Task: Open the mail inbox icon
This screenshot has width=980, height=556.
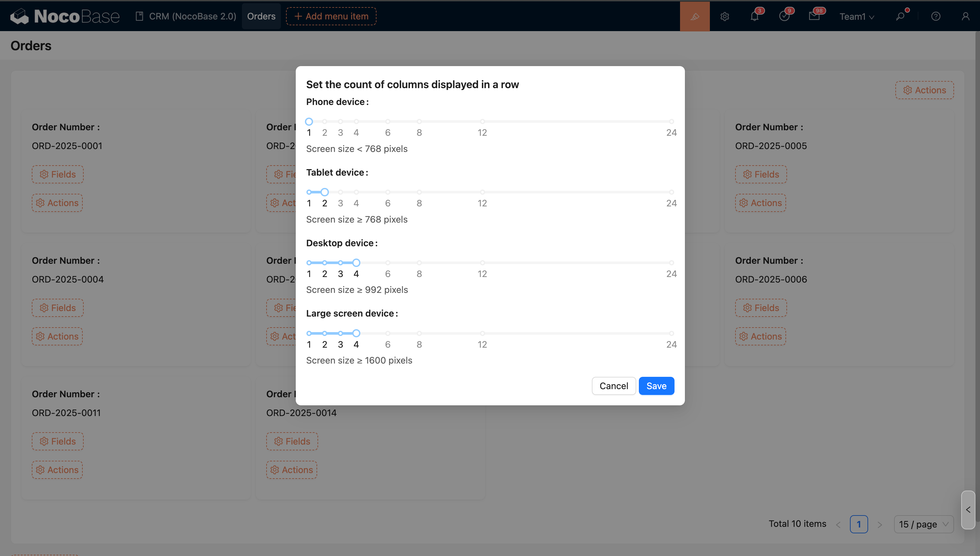Action: pos(814,17)
